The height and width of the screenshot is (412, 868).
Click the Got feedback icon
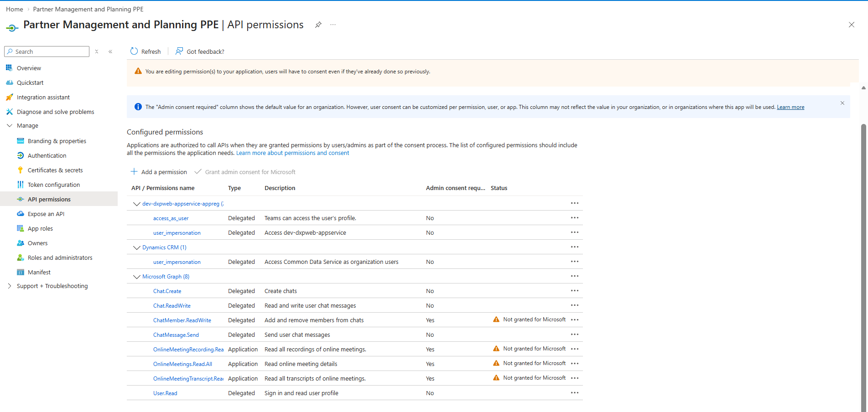pos(179,51)
